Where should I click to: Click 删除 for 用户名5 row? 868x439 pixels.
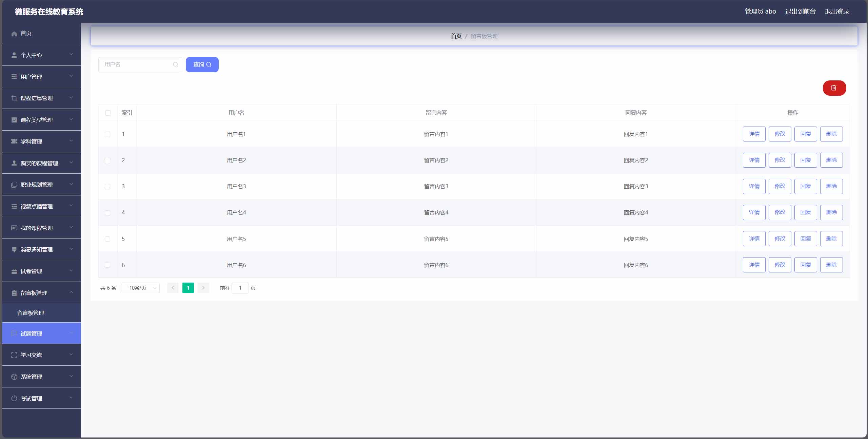coord(831,239)
